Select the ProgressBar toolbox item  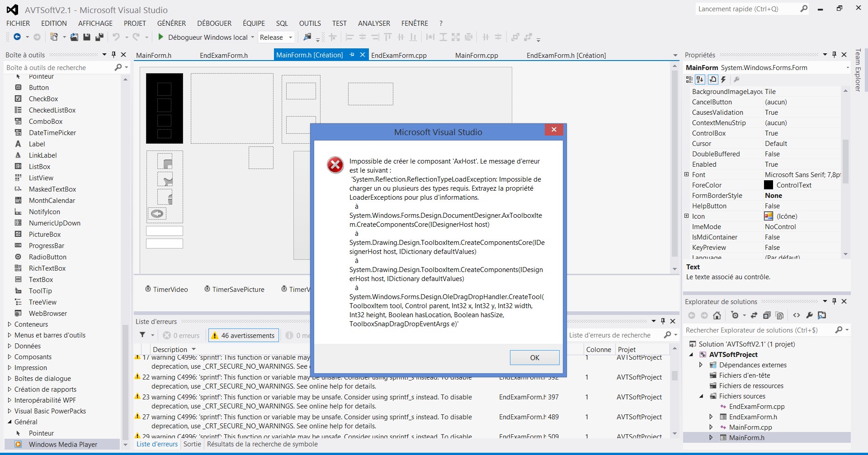click(x=47, y=246)
